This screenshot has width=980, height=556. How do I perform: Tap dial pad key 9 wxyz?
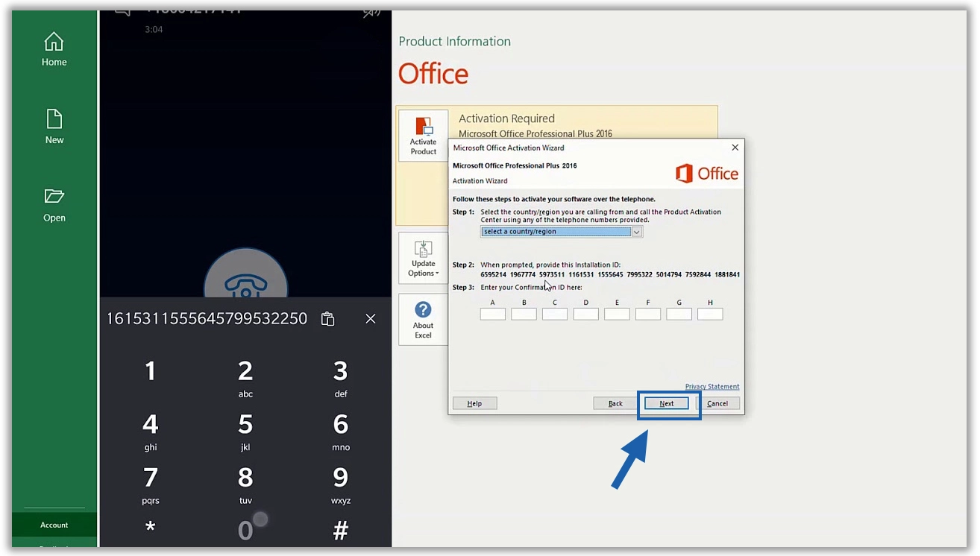point(340,485)
